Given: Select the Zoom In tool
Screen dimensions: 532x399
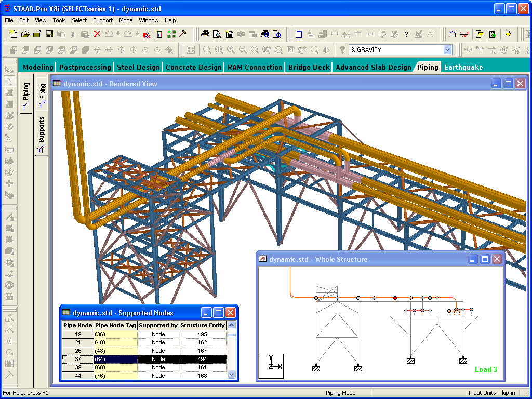Looking at the screenshot, I should [231, 50].
